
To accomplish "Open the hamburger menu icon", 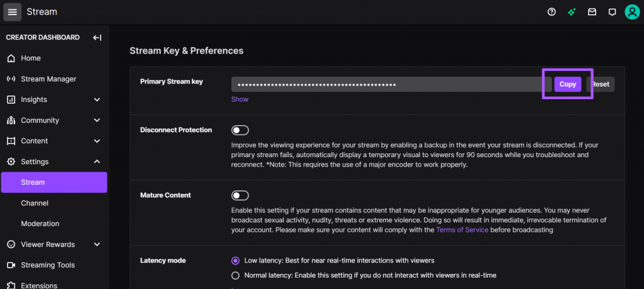I will click(13, 12).
